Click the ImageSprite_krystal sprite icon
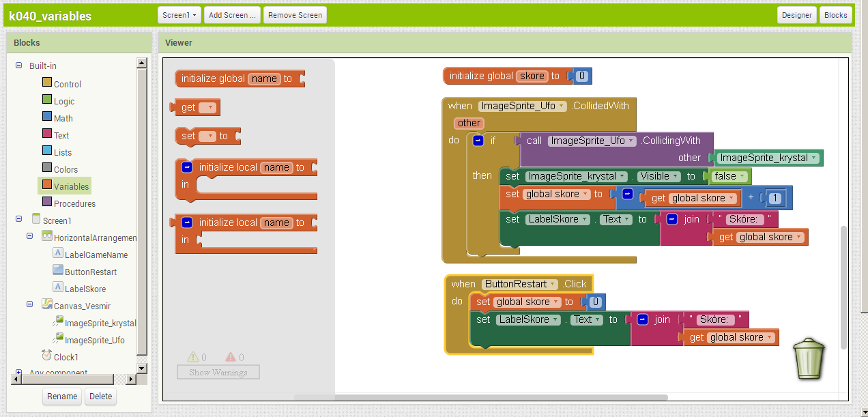The height and width of the screenshot is (417, 868). pyautogui.click(x=58, y=321)
